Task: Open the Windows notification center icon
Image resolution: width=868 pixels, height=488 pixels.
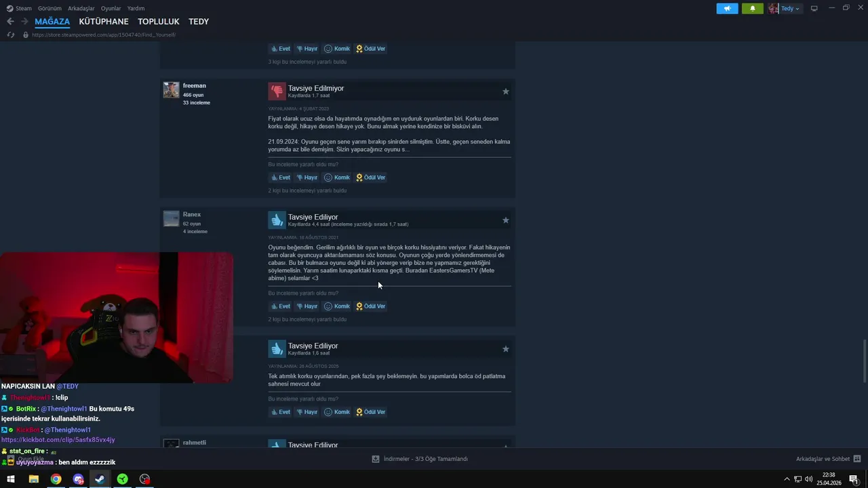Action: point(854,479)
